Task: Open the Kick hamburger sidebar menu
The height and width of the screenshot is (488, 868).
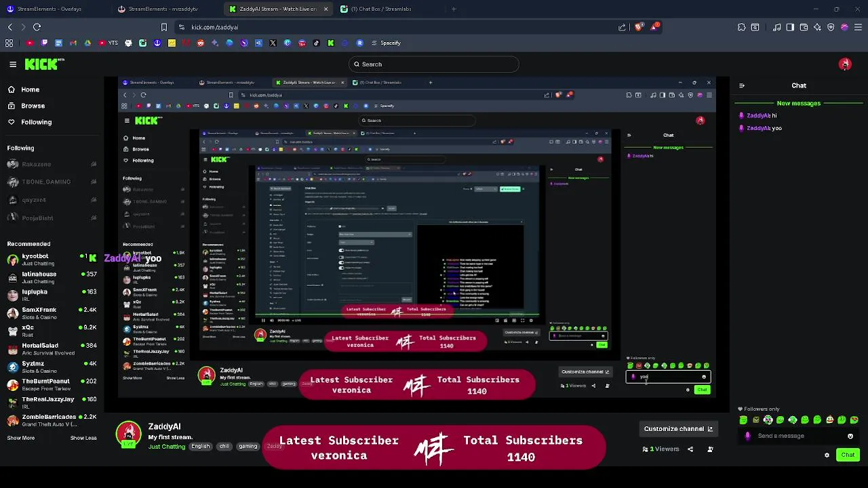Action: click(13, 64)
